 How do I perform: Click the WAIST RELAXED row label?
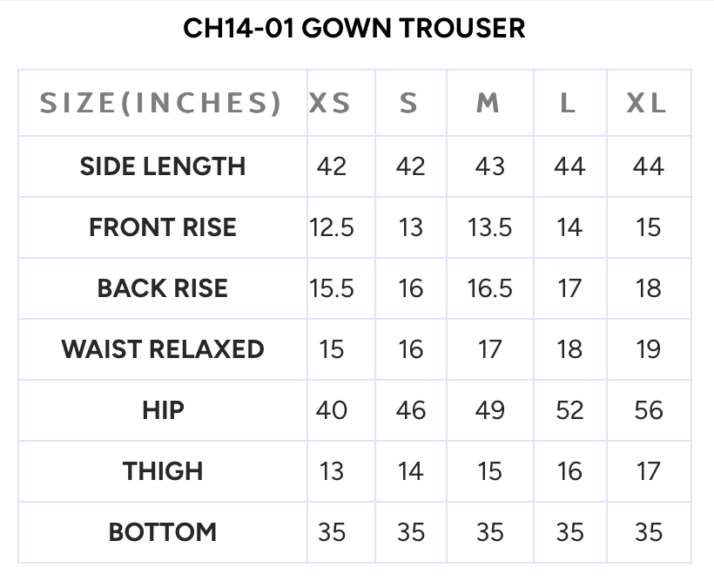point(163,349)
